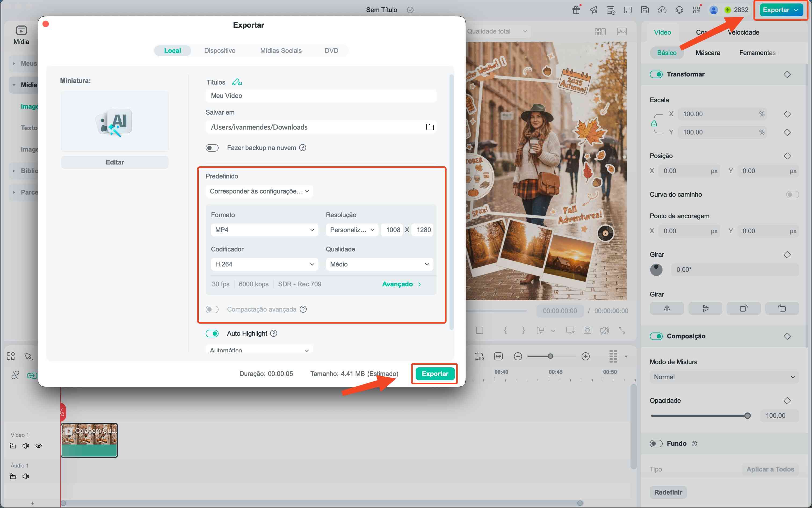The width and height of the screenshot is (812, 508).
Task: Click the gift box icon in top toolbar
Action: pyautogui.click(x=576, y=10)
